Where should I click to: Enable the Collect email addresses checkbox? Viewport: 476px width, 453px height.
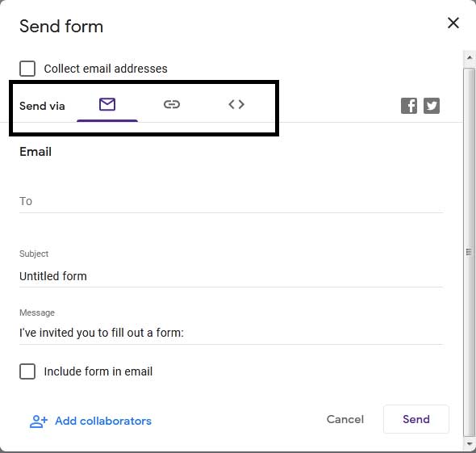[27, 69]
